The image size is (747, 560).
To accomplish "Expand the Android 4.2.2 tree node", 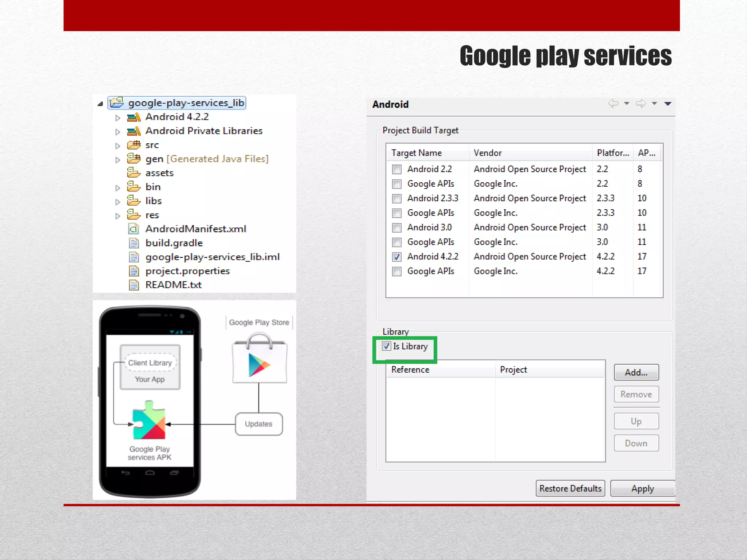I will [x=117, y=118].
